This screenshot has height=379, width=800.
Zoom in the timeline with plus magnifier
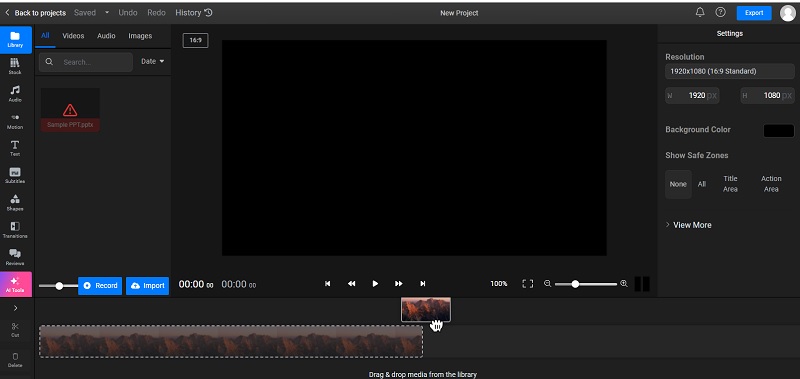coord(623,284)
